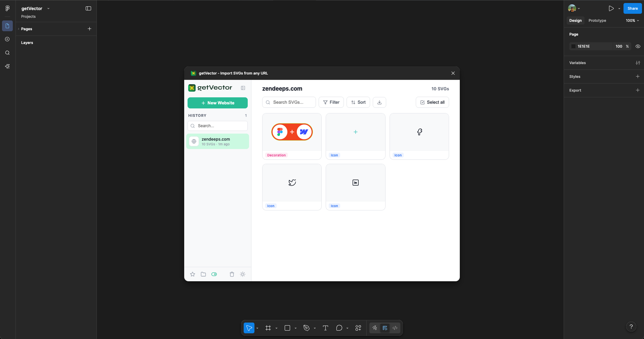644x339 pixels.
Task: Select the Move tool in bottom toolbar
Action: 249,328
